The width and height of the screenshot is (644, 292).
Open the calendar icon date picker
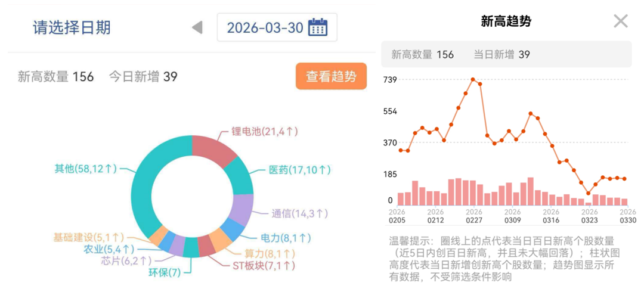(x=318, y=27)
